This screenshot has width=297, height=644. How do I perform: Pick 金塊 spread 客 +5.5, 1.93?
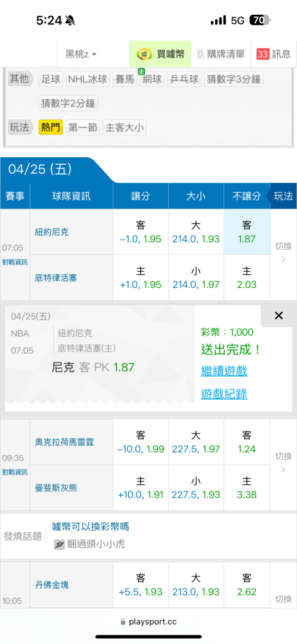click(x=140, y=585)
